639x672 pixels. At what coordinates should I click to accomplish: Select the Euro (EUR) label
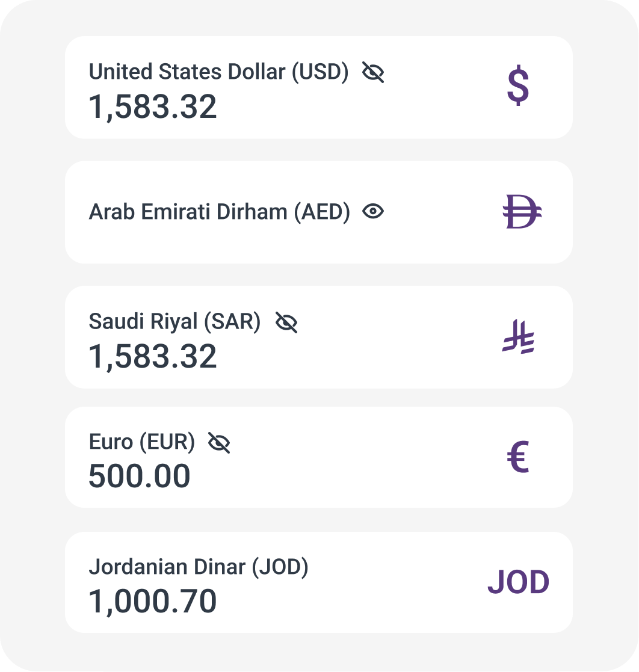click(x=142, y=442)
